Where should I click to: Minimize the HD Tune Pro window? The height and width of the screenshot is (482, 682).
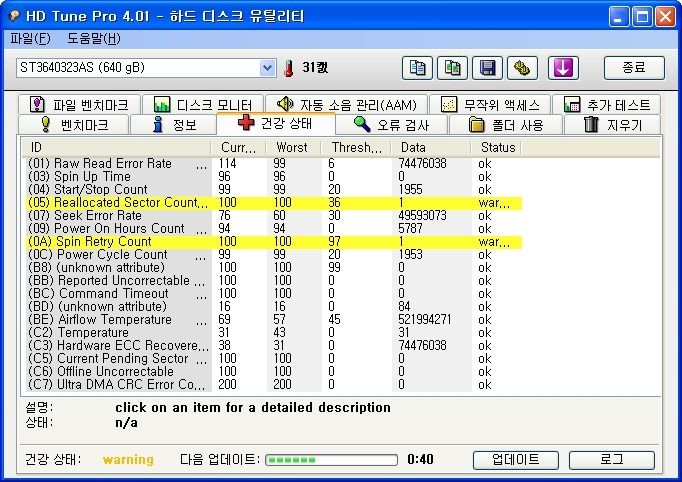point(618,17)
